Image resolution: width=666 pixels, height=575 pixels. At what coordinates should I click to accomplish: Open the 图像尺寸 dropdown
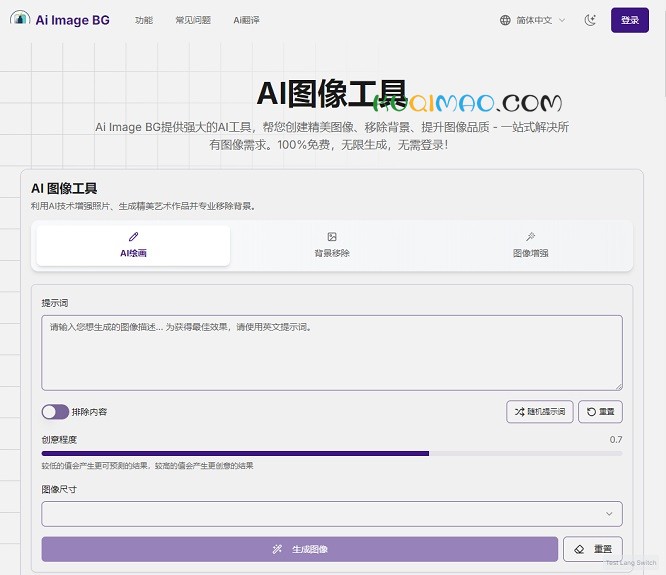pyautogui.click(x=332, y=514)
